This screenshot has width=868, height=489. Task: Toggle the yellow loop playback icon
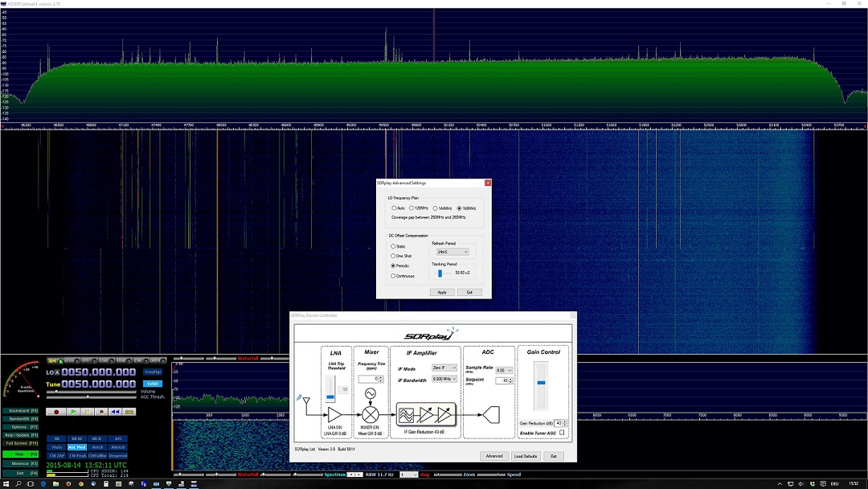[x=129, y=412]
